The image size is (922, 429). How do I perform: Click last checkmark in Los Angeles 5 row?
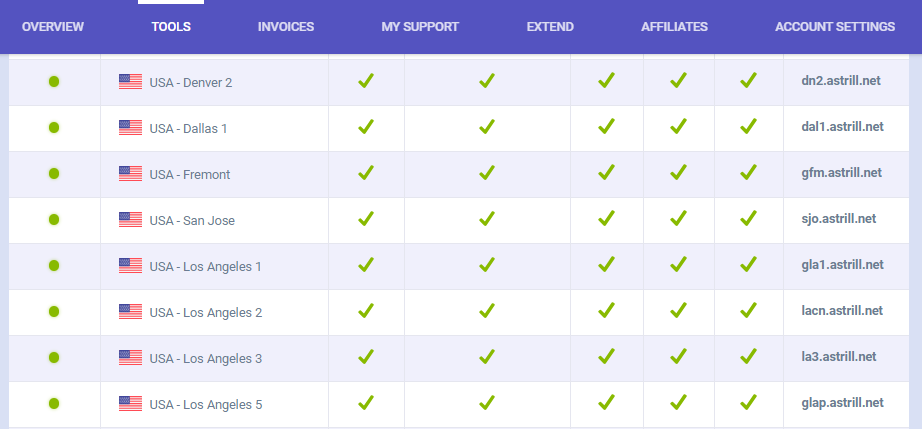748,403
